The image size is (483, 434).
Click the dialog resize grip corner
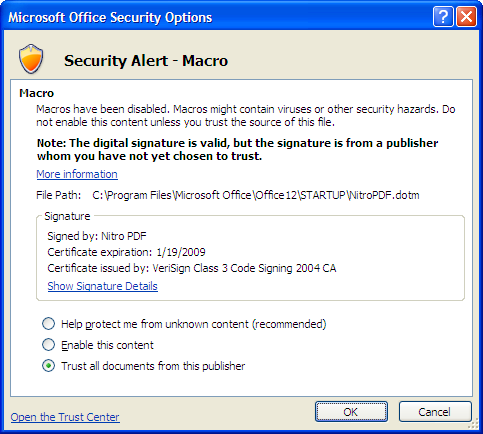(x=473, y=423)
